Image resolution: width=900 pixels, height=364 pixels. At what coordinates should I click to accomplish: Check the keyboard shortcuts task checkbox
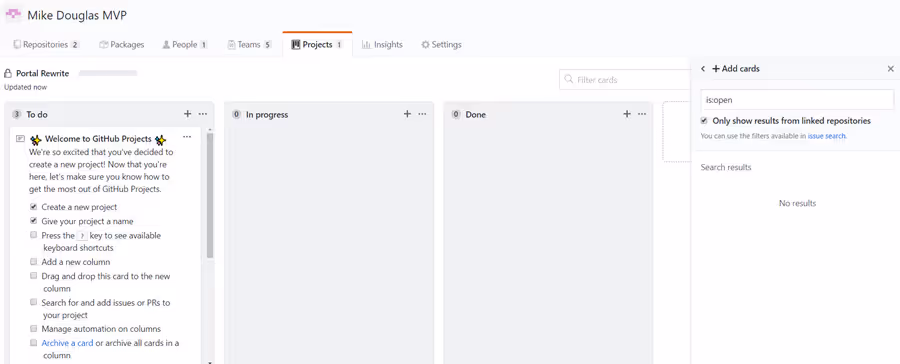pyautogui.click(x=34, y=235)
